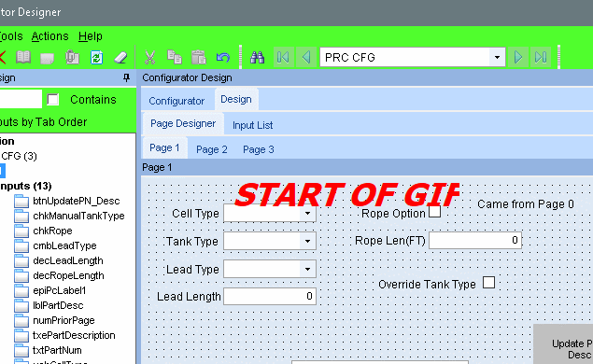Viewport: 593px width, 364px height.
Task: Select chkManualTankType tree node
Action: click(78, 216)
